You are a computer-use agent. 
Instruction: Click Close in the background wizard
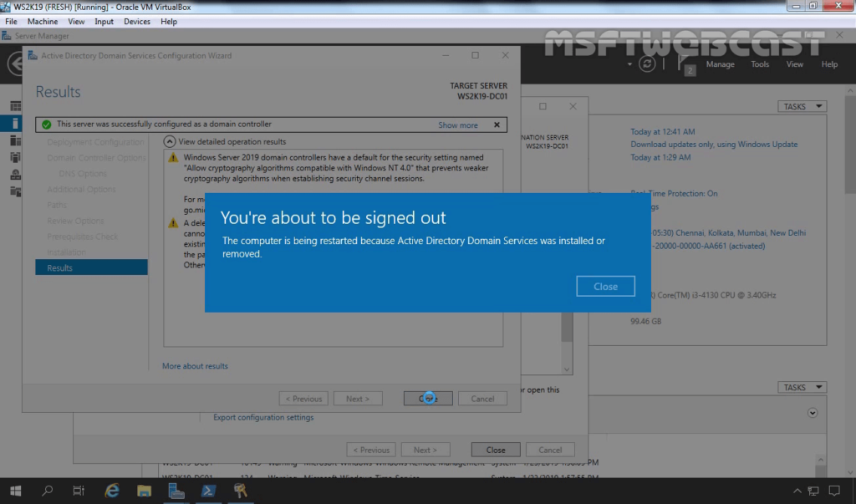pyautogui.click(x=496, y=450)
